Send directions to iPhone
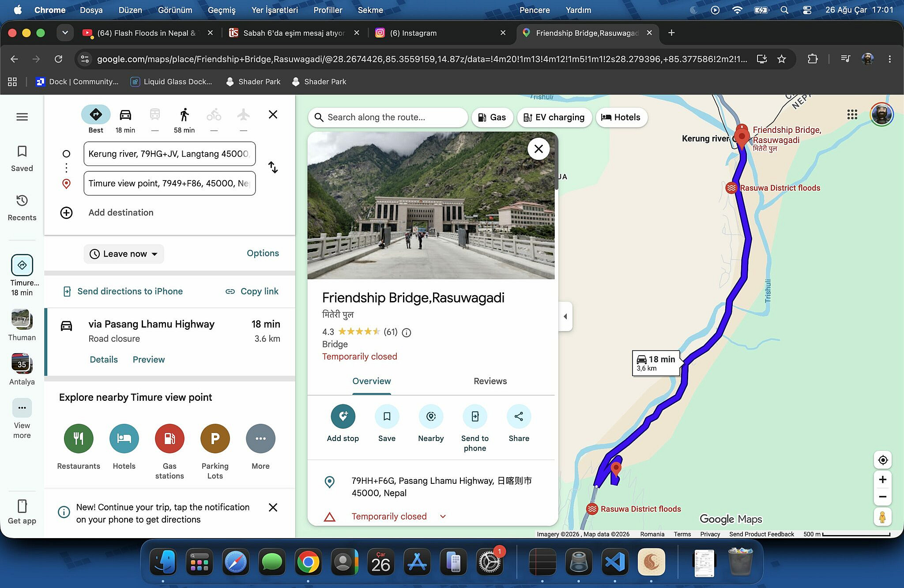The height and width of the screenshot is (588, 904). 123,291
